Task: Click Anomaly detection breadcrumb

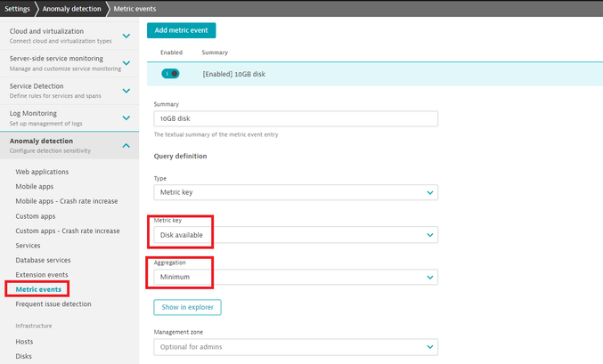Action: coord(73,8)
